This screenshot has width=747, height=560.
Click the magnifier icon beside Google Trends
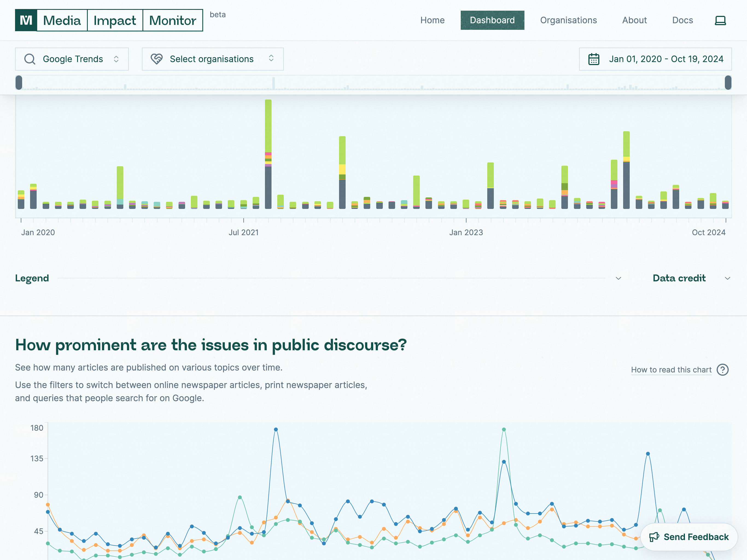click(x=30, y=59)
